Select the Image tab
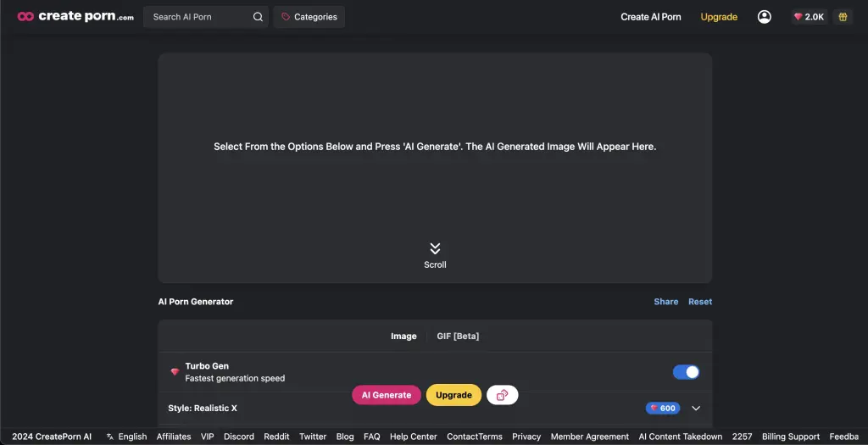Viewport: 868px width, 445px height. (403, 336)
